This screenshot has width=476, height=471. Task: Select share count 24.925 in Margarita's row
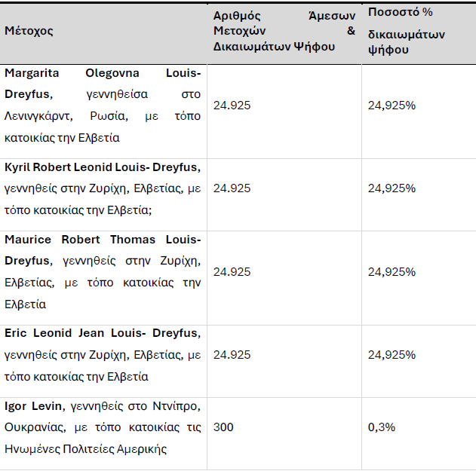(232, 106)
